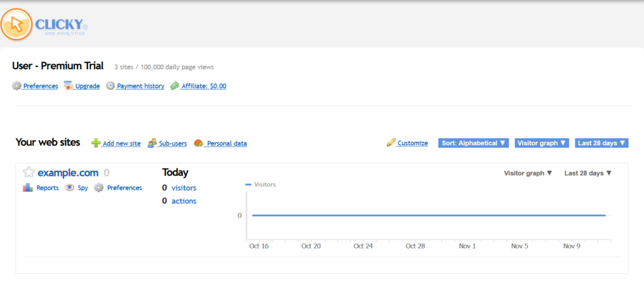Click the blue visitor graph line
Screen dimensions: 644x282
[429, 215]
